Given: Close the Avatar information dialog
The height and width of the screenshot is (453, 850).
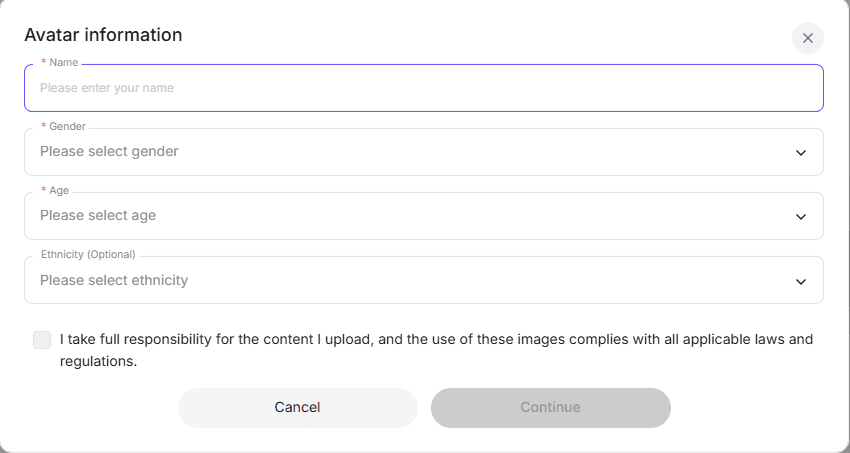Looking at the screenshot, I should point(807,38).
